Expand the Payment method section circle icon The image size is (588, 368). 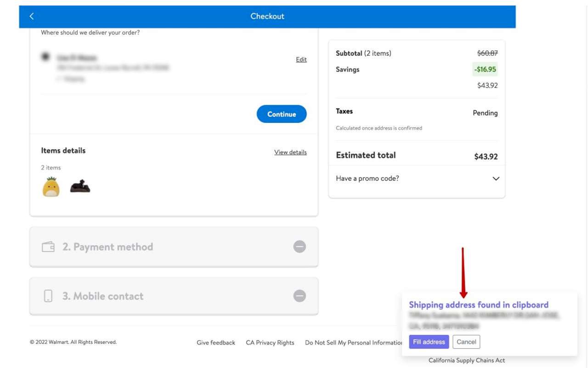(x=300, y=247)
